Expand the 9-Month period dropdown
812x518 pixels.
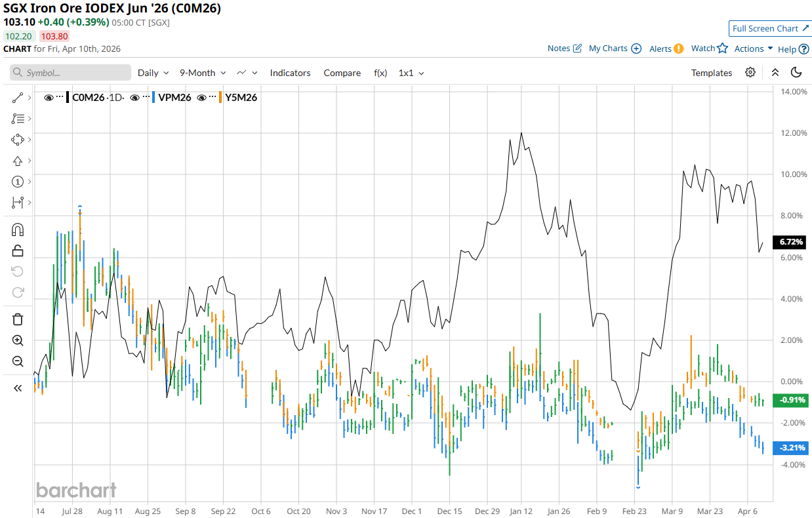coord(203,73)
